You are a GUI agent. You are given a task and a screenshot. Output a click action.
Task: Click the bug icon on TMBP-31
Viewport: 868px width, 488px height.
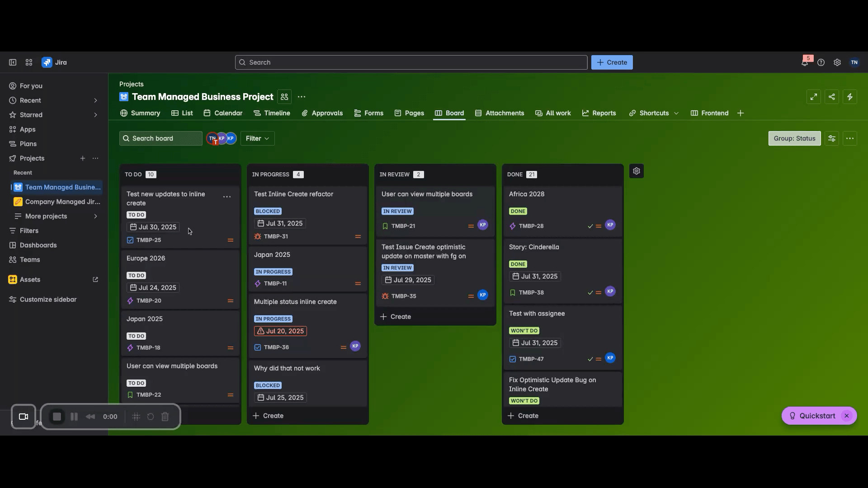(258, 236)
